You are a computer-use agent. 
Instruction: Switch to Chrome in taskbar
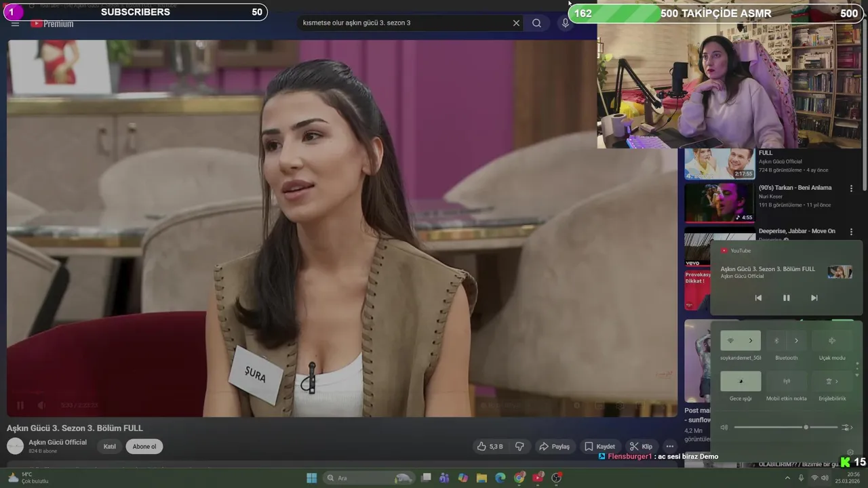click(x=519, y=478)
